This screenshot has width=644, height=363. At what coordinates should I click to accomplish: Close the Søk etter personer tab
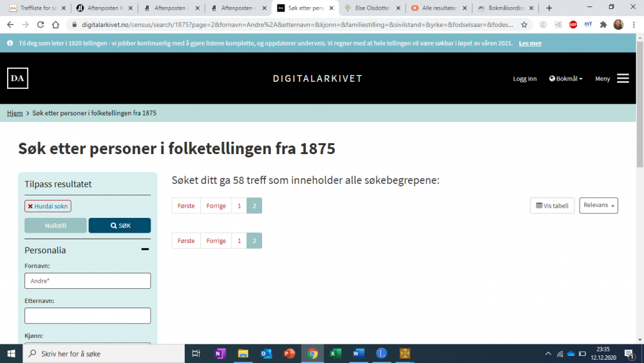click(x=332, y=8)
